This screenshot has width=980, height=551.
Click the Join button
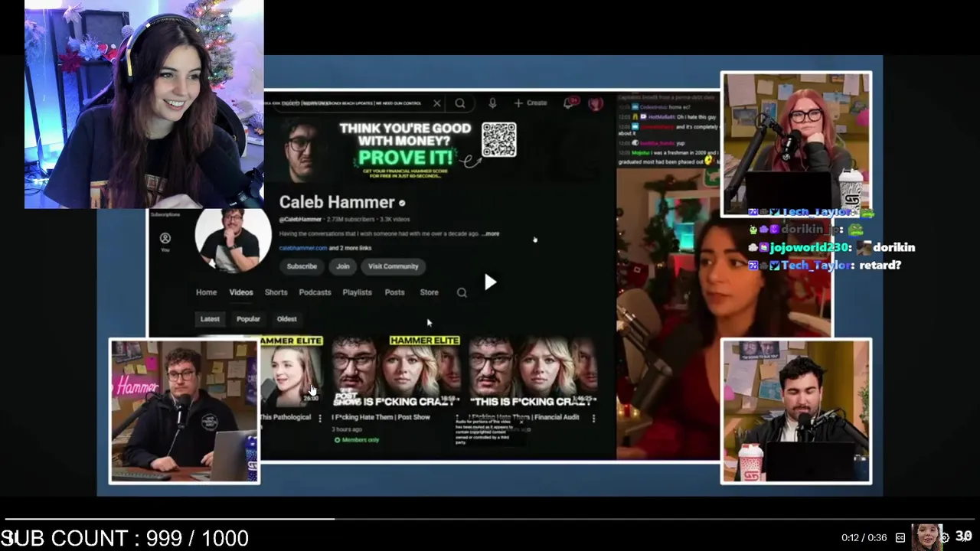coord(343,266)
